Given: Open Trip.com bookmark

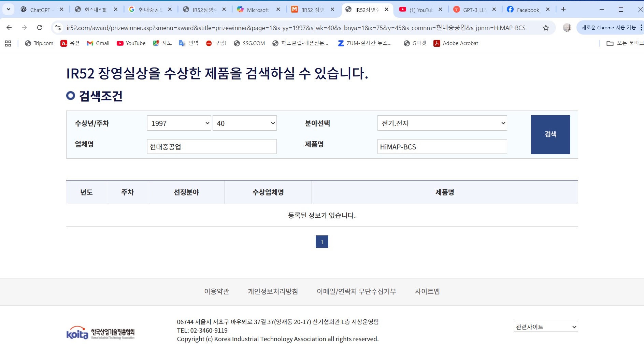Looking at the screenshot, I should tap(39, 43).
